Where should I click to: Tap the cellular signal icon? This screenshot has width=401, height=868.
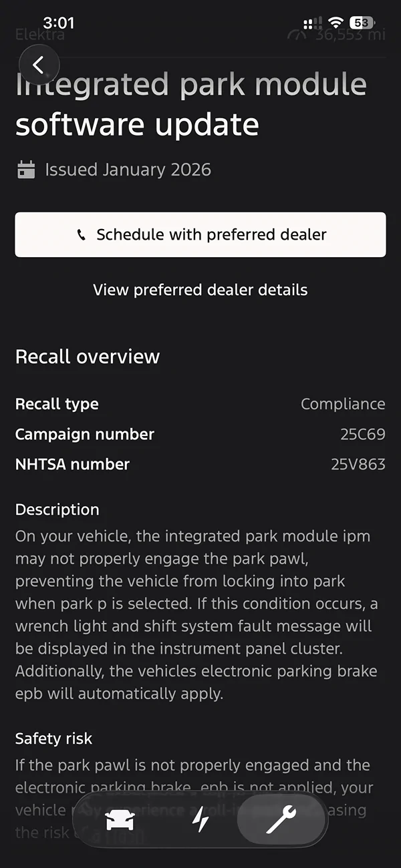pos(312,23)
